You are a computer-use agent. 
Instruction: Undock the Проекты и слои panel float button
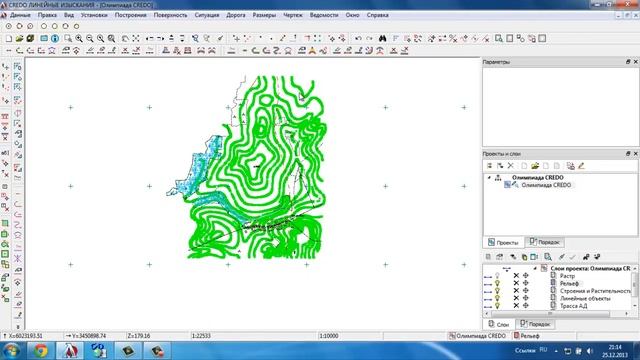(628, 153)
